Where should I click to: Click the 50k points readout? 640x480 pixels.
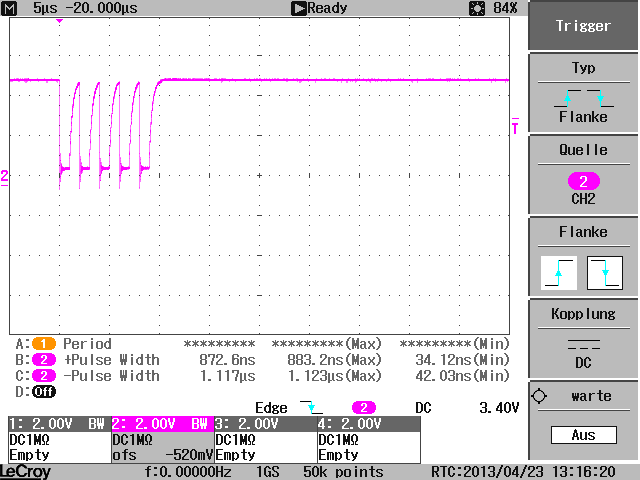tap(343, 472)
